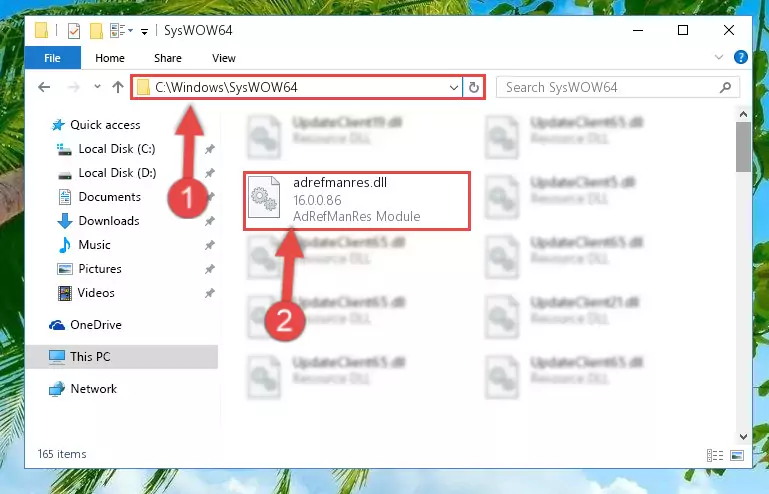
Task: Open Help with the question mark icon
Action: coord(741,57)
